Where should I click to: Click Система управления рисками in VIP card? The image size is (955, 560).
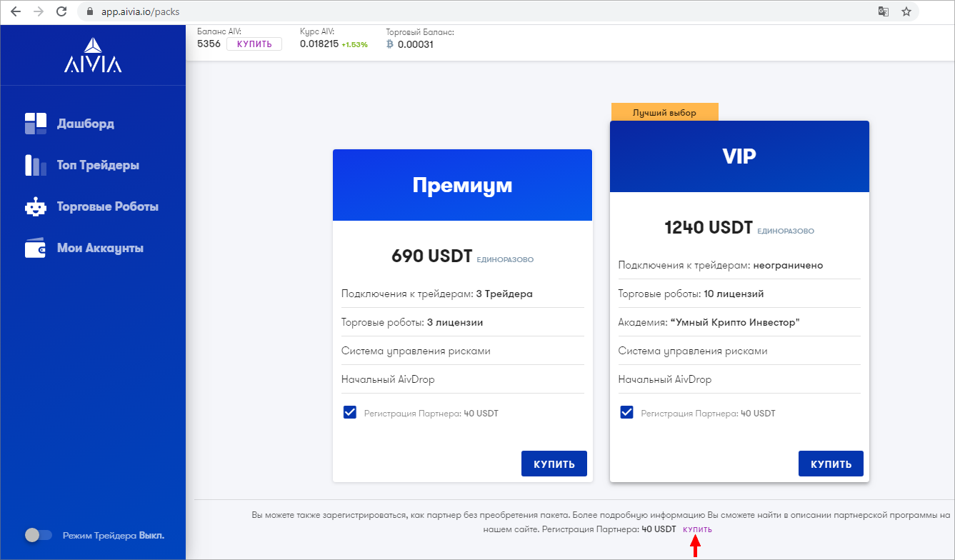pyautogui.click(x=693, y=351)
